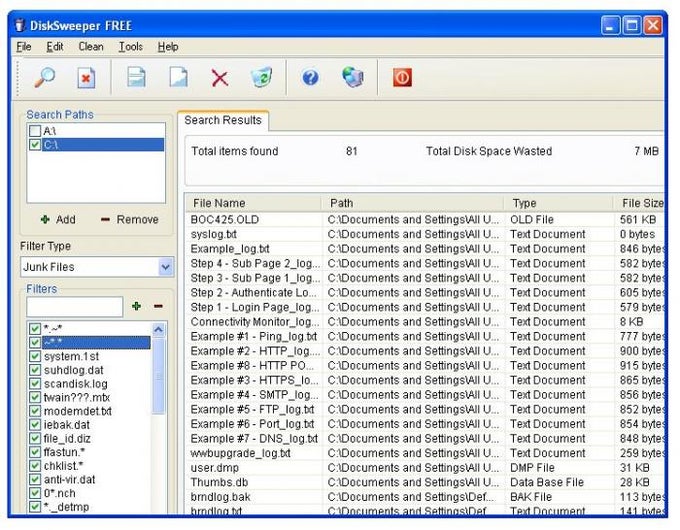Uncheck the twain???.mtx filter checkbox

35,397
